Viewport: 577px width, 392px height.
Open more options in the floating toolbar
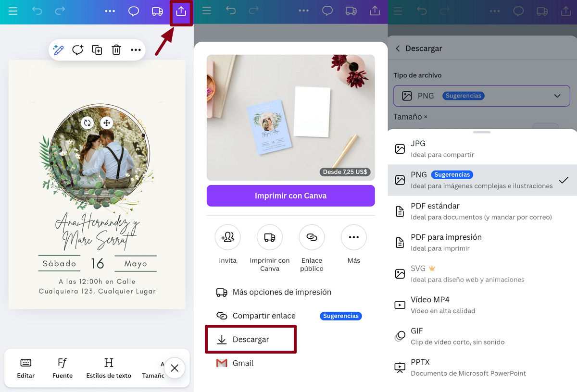point(136,50)
